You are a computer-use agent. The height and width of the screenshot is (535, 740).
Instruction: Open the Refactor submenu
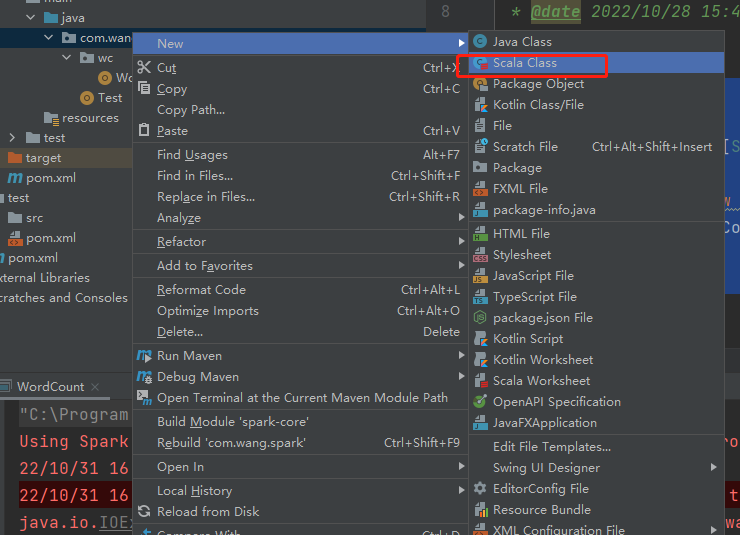point(181,242)
